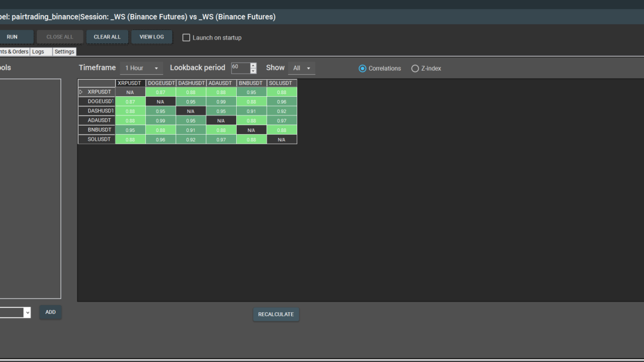Open the Settings tab
Image resolution: width=644 pixels, height=362 pixels.
pyautogui.click(x=64, y=51)
